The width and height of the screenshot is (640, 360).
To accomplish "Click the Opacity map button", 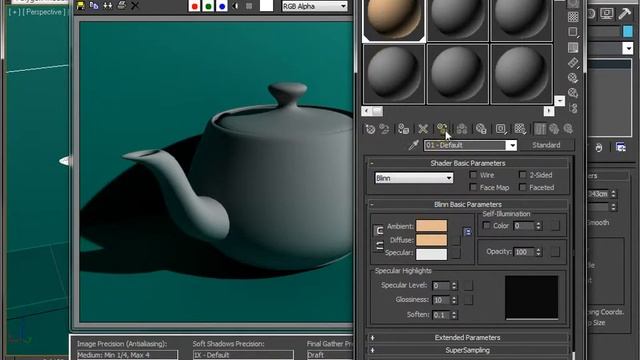I will click(x=555, y=252).
